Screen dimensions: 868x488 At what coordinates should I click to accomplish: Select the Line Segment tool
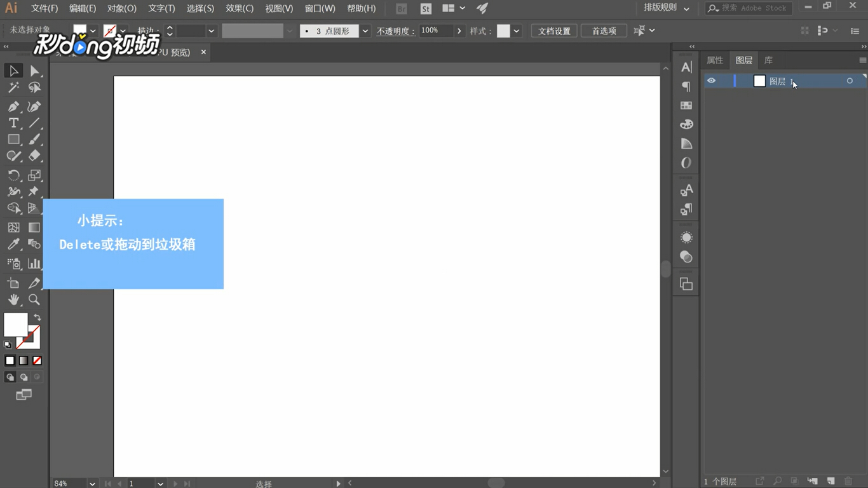point(34,123)
